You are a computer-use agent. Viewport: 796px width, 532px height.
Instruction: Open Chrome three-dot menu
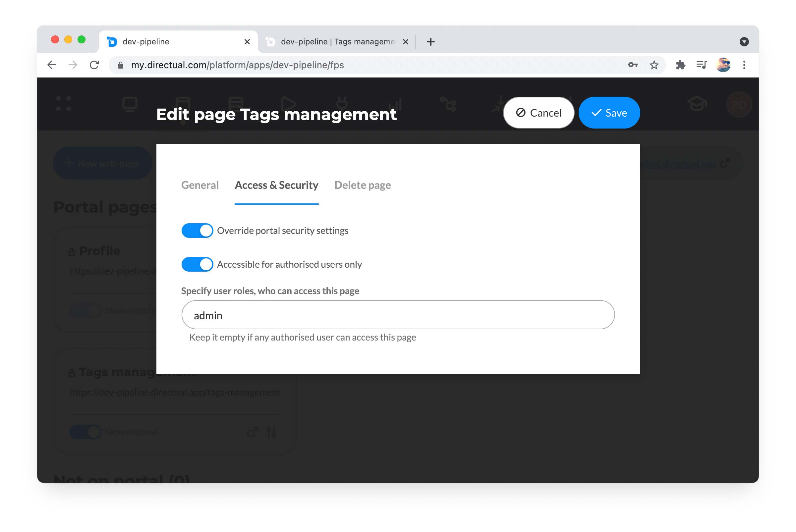click(744, 65)
